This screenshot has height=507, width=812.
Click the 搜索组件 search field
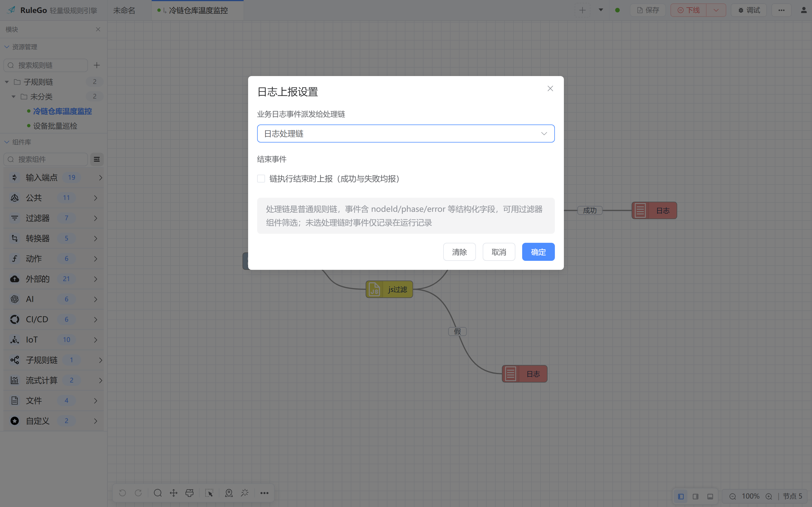coord(46,159)
